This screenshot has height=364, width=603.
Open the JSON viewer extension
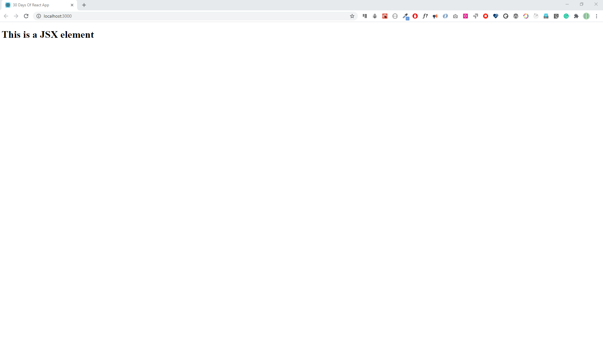(395, 16)
